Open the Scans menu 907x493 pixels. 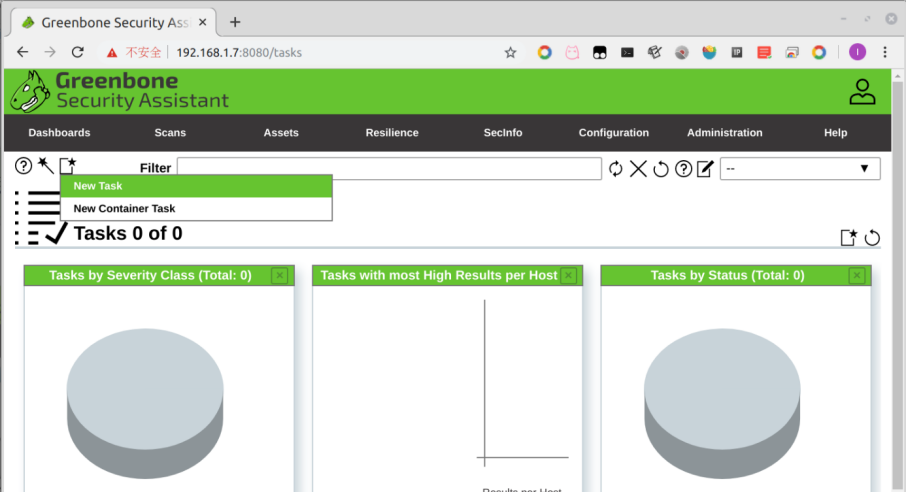[170, 132]
